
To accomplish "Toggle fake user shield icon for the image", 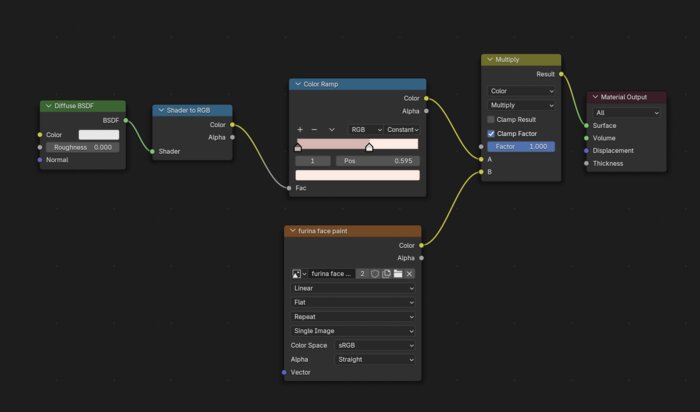I will coord(375,274).
